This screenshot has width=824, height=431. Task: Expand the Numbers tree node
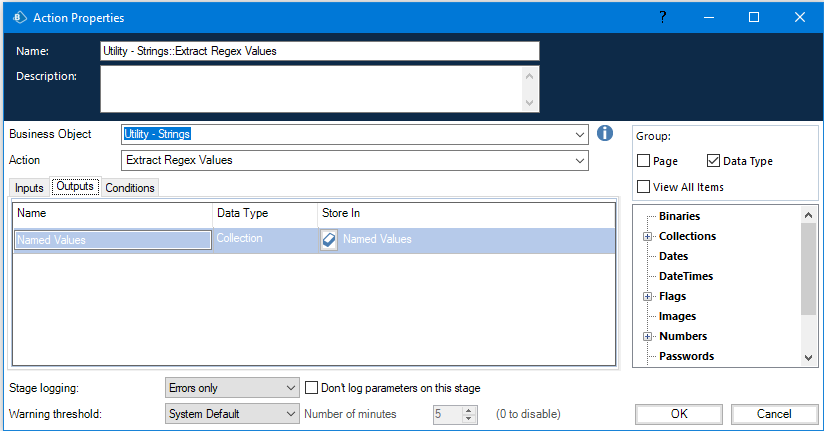pyautogui.click(x=648, y=337)
